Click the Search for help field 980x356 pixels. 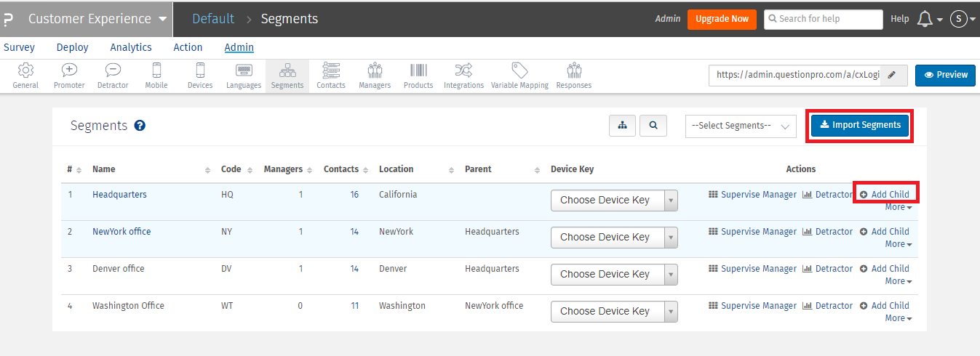click(823, 19)
